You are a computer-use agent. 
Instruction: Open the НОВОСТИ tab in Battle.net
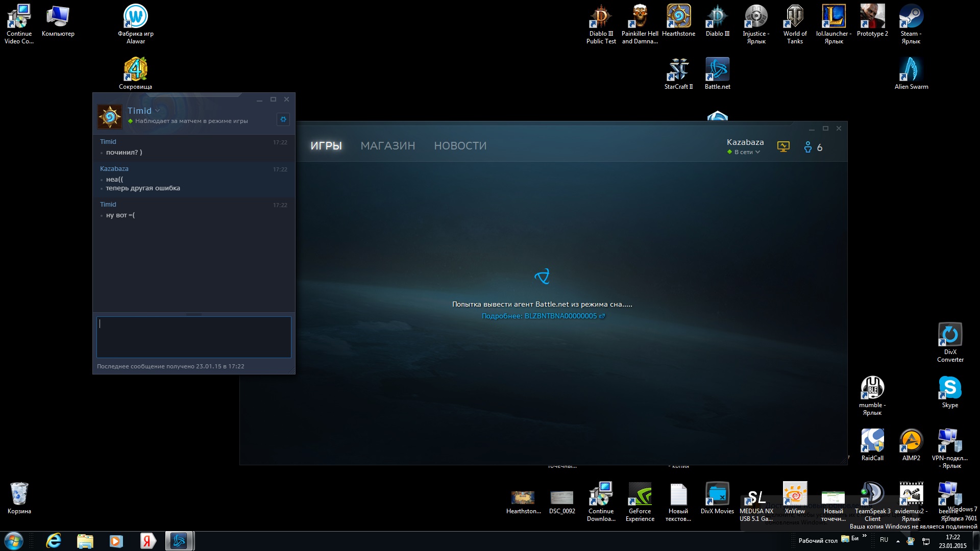(460, 146)
